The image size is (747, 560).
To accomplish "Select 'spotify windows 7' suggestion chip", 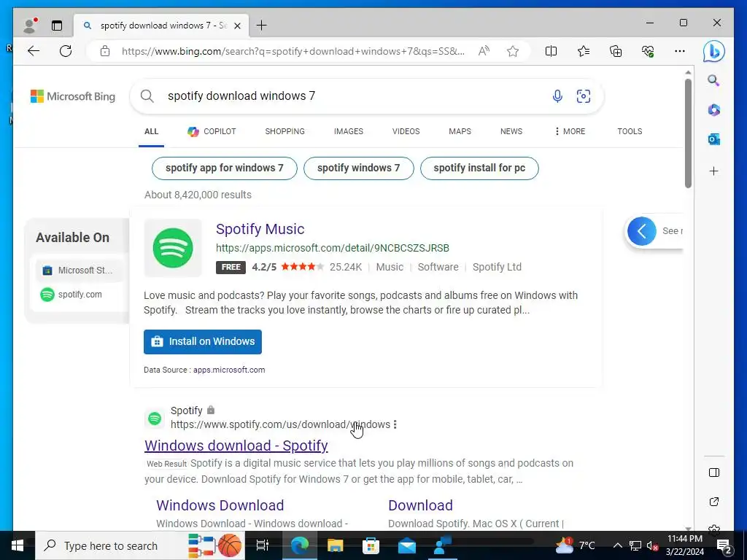I will point(358,168).
